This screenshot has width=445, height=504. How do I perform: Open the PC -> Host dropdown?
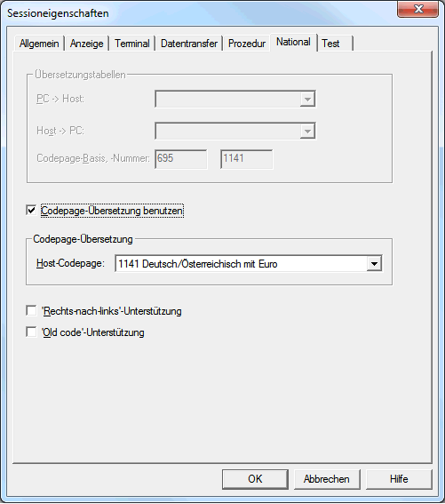coord(307,99)
